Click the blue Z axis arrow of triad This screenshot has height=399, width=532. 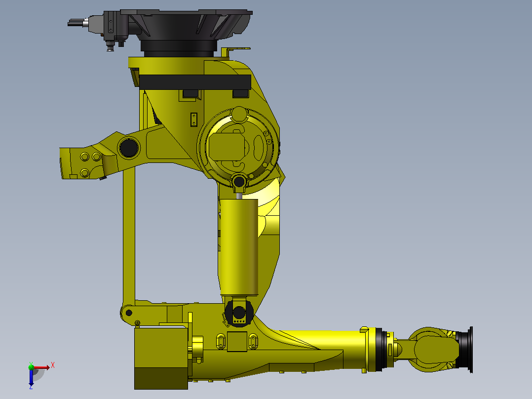(x=31, y=378)
